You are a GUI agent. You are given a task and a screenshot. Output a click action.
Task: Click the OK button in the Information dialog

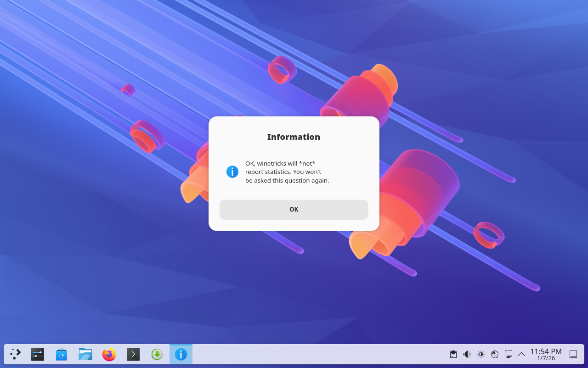coord(294,210)
